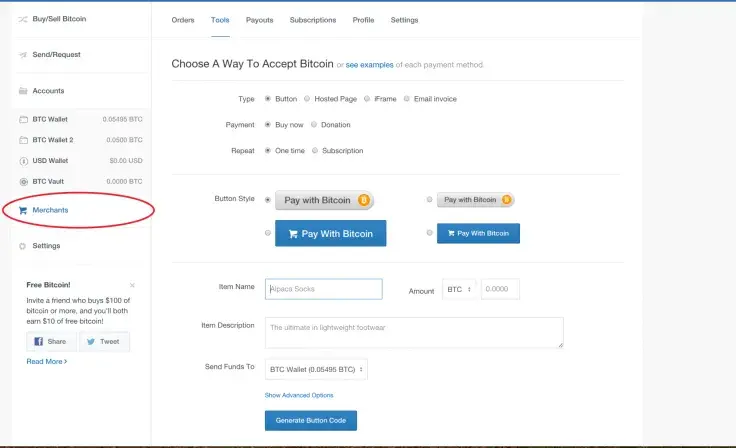Click the USD Wallet icon
Screen dimensions: 736x448
coord(23,160)
